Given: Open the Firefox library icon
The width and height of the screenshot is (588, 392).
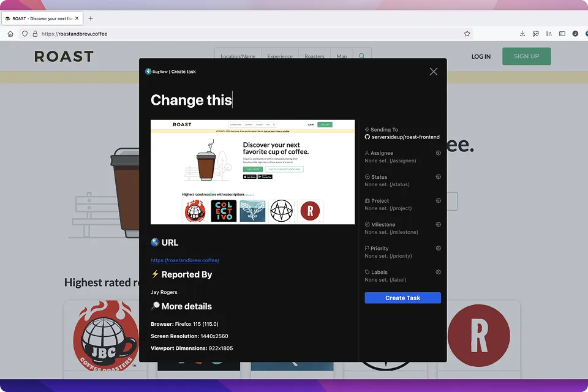Looking at the screenshot, I should click(x=549, y=34).
